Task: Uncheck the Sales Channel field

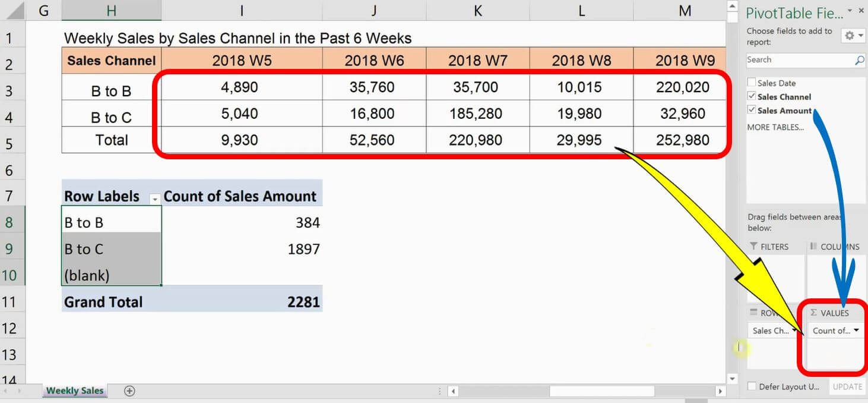Action: (752, 96)
